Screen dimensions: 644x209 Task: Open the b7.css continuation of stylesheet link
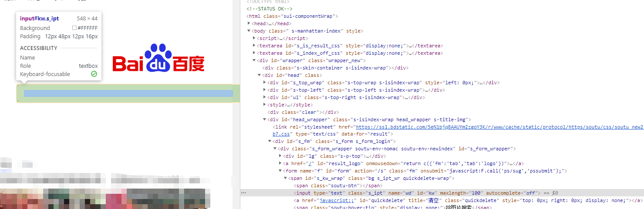[280, 134]
